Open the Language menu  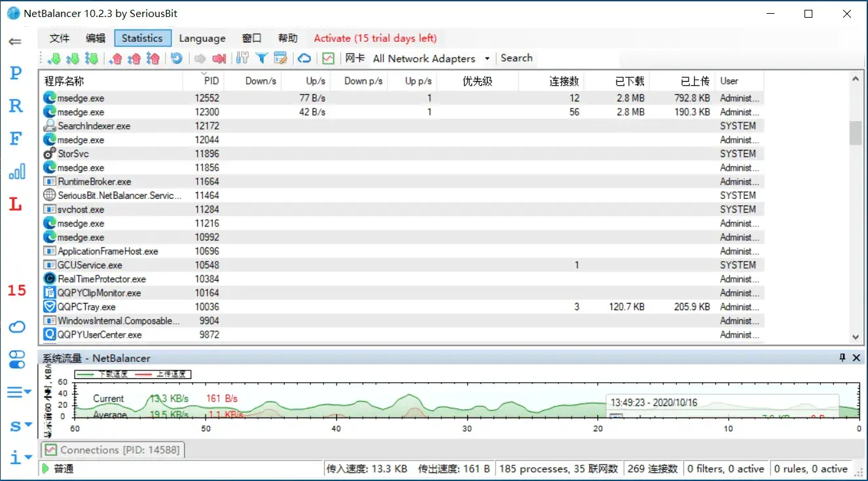[x=202, y=38]
